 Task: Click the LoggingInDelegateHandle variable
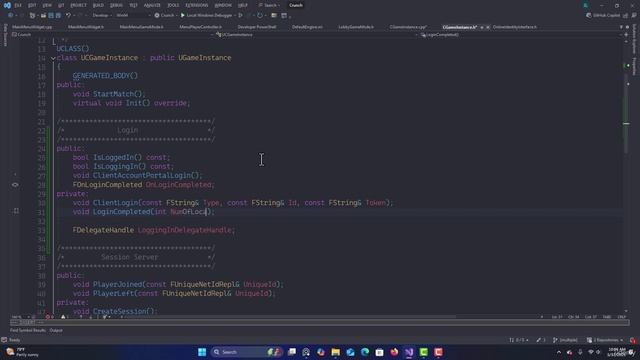(184, 230)
